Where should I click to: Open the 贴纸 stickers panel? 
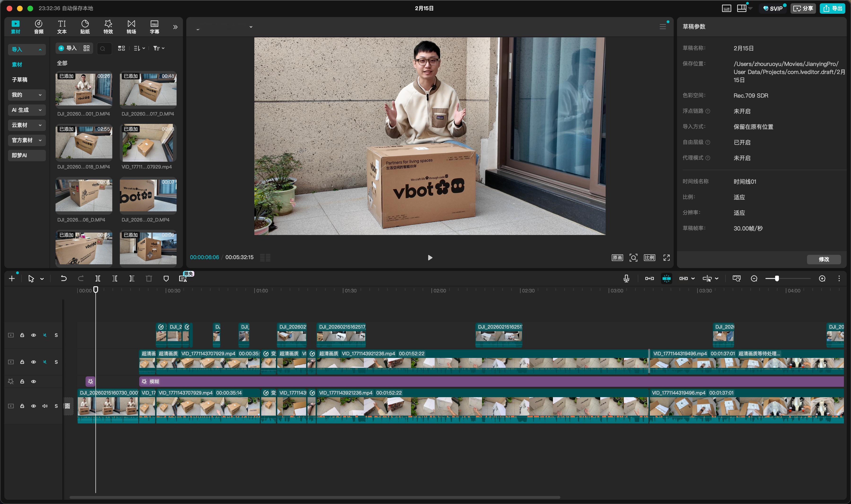(x=85, y=26)
